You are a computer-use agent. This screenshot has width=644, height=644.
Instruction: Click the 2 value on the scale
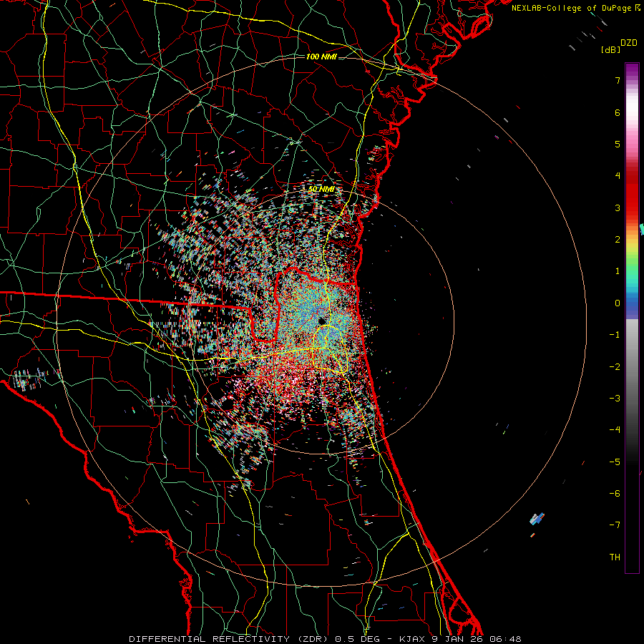pyautogui.click(x=618, y=240)
